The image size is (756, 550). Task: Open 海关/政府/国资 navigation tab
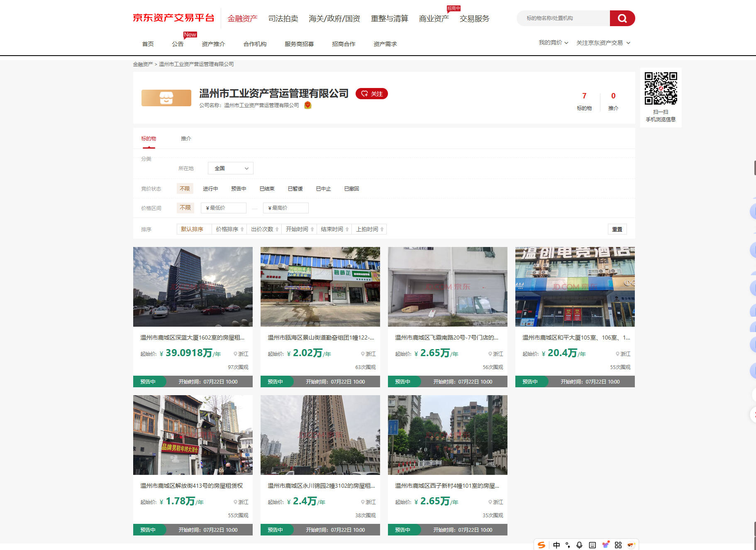tap(334, 18)
